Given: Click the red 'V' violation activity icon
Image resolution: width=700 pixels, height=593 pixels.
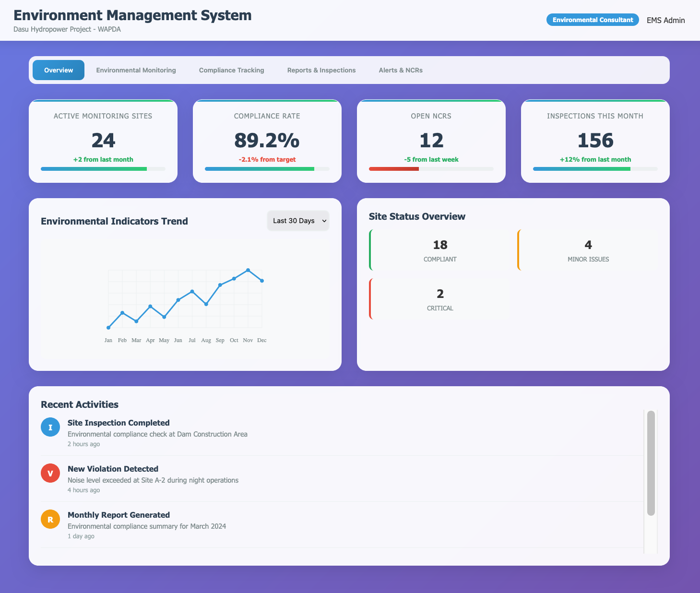Looking at the screenshot, I should 50,473.
